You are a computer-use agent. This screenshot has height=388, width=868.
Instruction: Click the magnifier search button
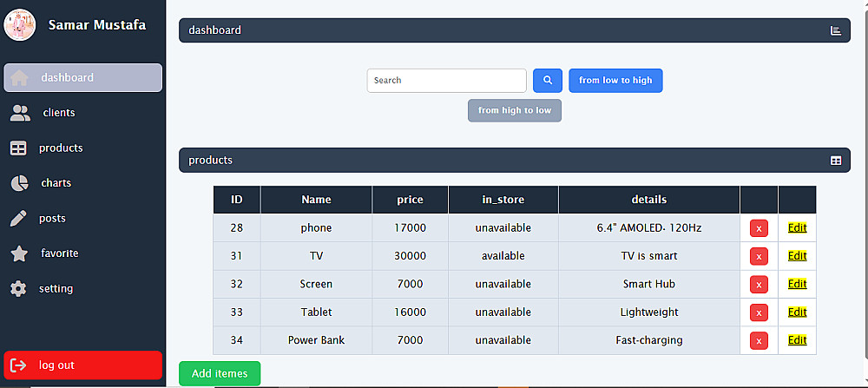point(548,81)
